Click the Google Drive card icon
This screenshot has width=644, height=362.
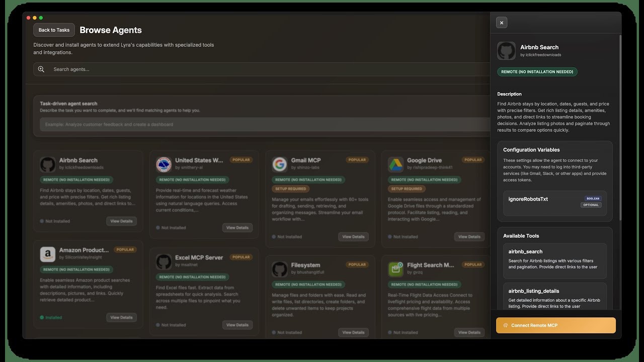pos(396,164)
